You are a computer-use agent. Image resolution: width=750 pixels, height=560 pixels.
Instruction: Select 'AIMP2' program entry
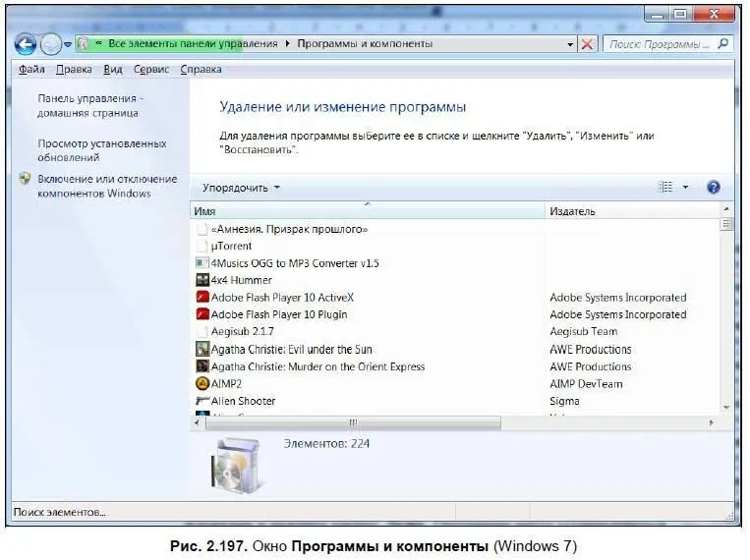pyautogui.click(x=226, y=384)
